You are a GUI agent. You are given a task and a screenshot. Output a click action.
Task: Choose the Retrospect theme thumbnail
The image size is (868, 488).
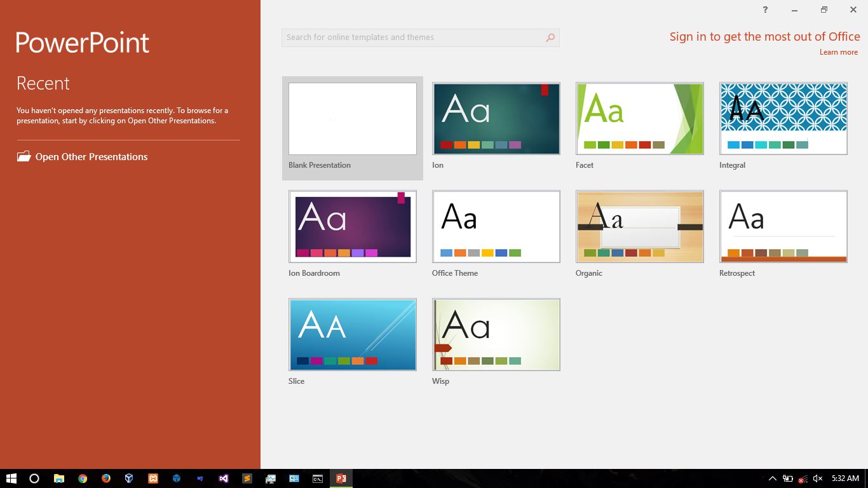pos(783,227)
